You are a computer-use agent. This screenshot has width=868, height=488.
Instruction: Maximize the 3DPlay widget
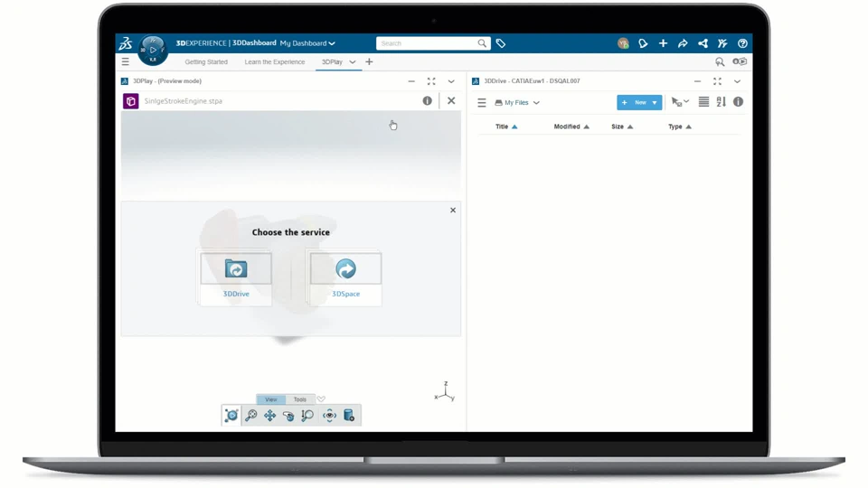(x=431, y=81)
